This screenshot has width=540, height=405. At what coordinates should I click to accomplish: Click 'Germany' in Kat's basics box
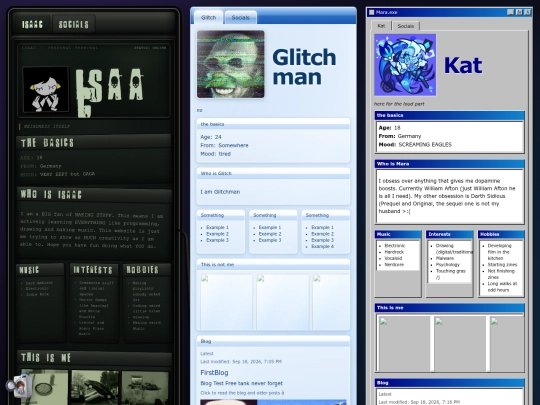tap(409, 136)
